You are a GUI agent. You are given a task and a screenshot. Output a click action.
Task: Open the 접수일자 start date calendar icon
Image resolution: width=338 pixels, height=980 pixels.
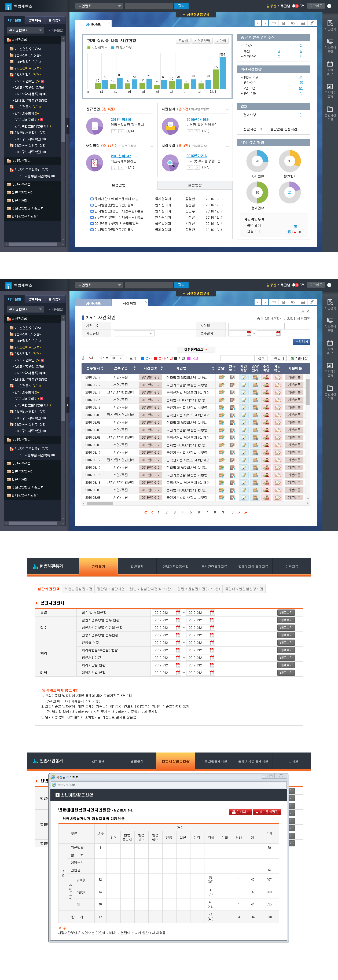(249, 333)
